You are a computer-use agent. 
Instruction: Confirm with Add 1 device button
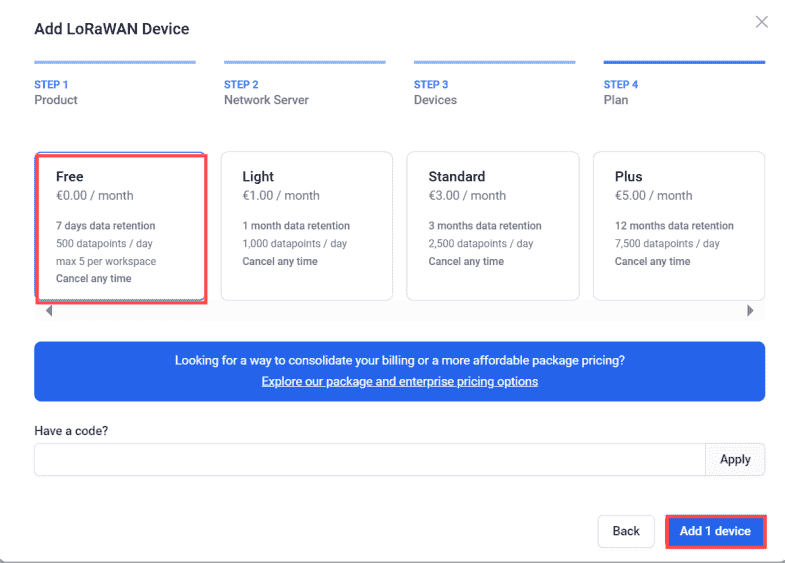tap(715, 531)
